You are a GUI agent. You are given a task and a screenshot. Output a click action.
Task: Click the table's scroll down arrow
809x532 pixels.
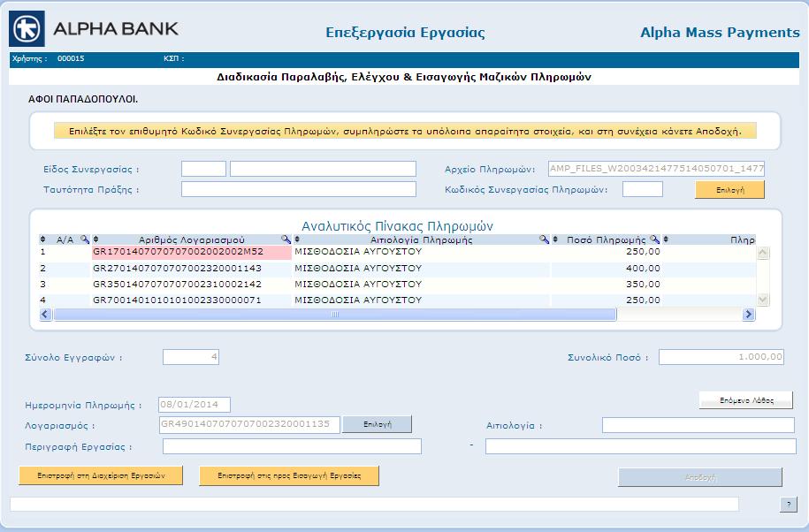point(763,300)
